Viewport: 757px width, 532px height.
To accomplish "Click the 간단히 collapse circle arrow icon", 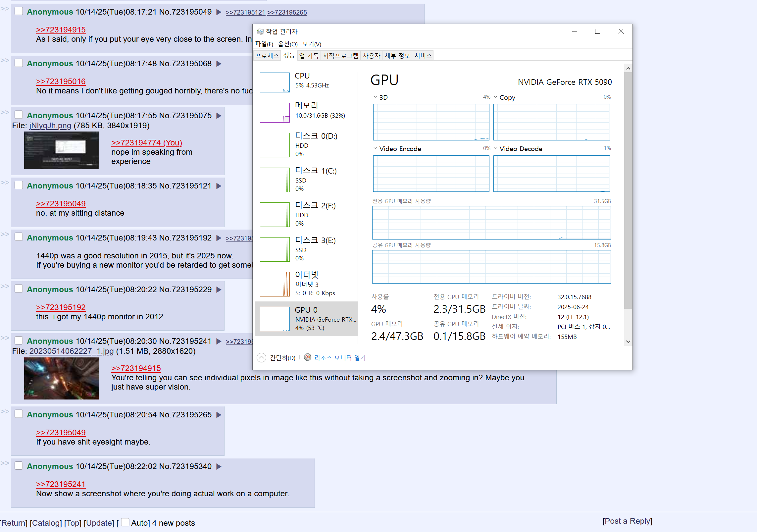I will 261,358.
